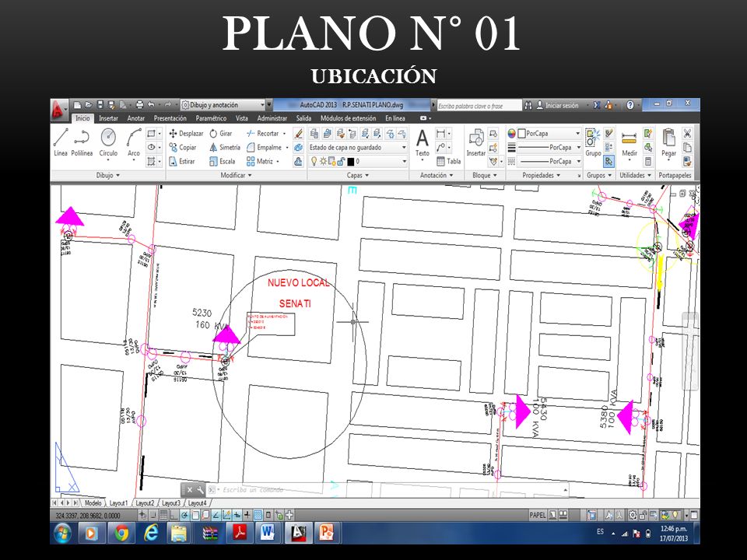Image resolution: width=747 pixels, height=560 pixels.
Task: Click the Iniciar sesión button
Action: click(x=557, y=105)
